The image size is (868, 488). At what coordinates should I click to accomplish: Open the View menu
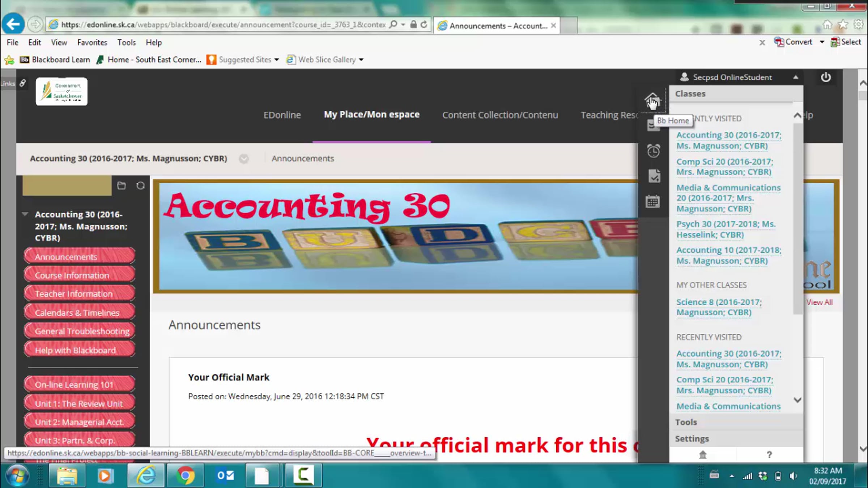[x=59, y=42]
